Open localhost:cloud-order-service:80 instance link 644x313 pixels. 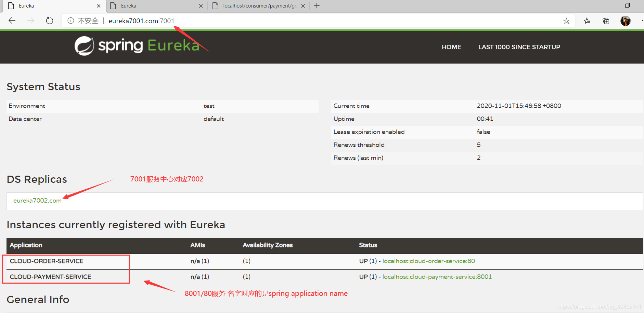428,261
